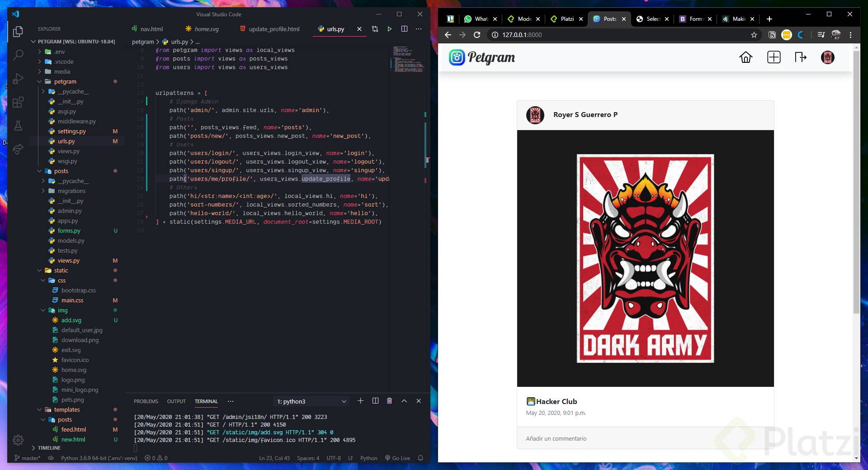This screenshot has height=470, width=868.
Task: Open the Manage gear in activity bar
Action: tap(18, 440)
